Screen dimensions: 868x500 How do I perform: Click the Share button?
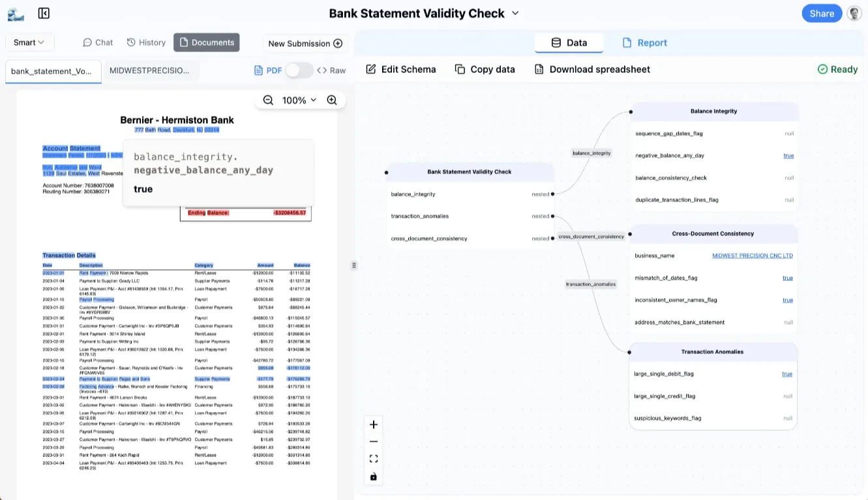coord(821,13)
